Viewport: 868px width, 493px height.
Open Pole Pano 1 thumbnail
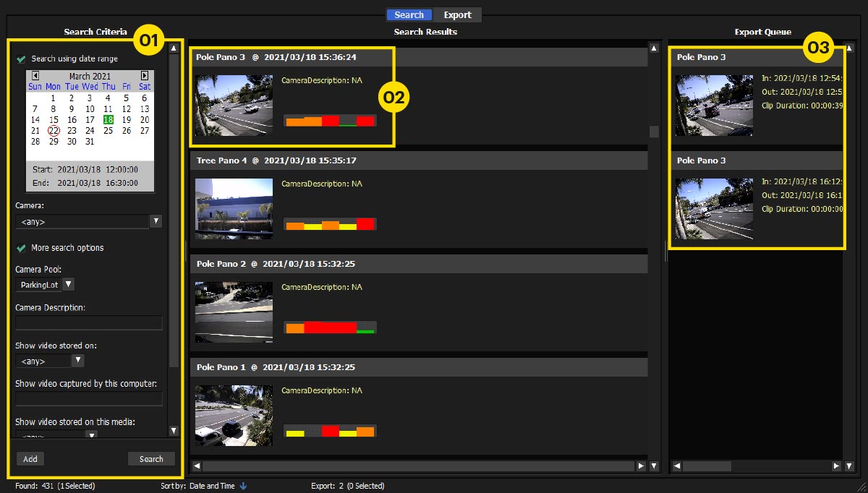point(234,416)
